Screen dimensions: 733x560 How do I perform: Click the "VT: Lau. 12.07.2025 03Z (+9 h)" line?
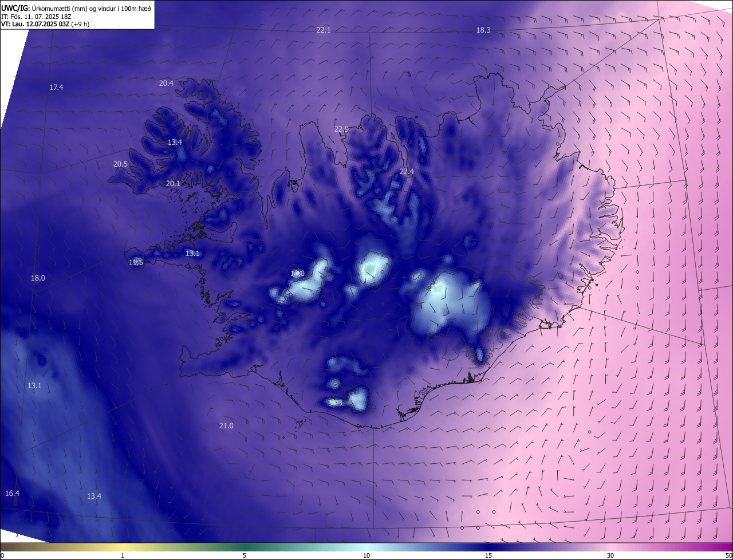pyautogui.click(x=45, y=24)
